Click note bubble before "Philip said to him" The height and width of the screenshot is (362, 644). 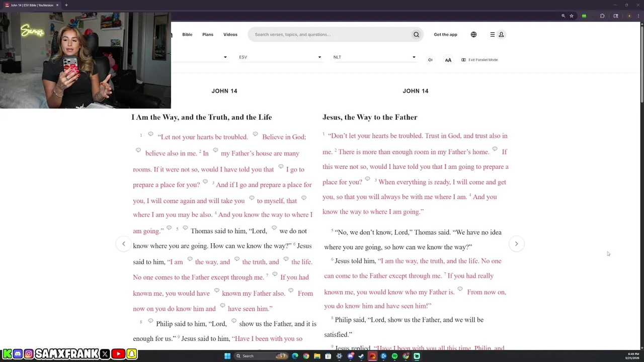[150, 321]
